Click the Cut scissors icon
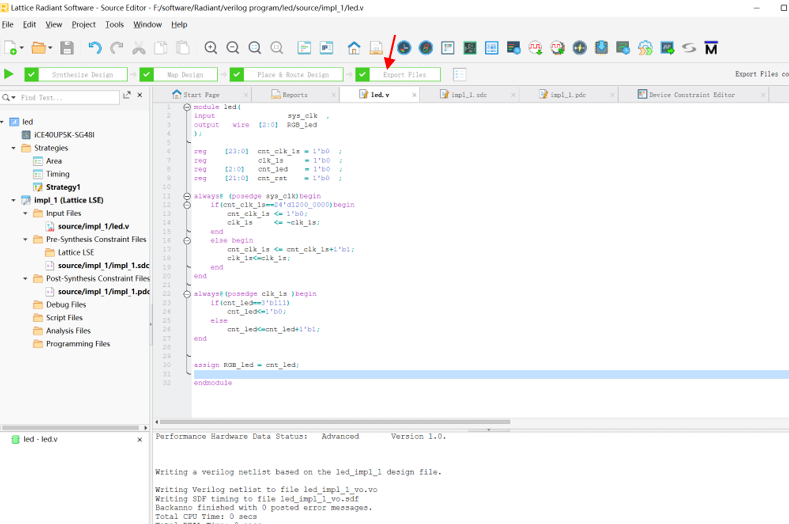 pos(139,48)
